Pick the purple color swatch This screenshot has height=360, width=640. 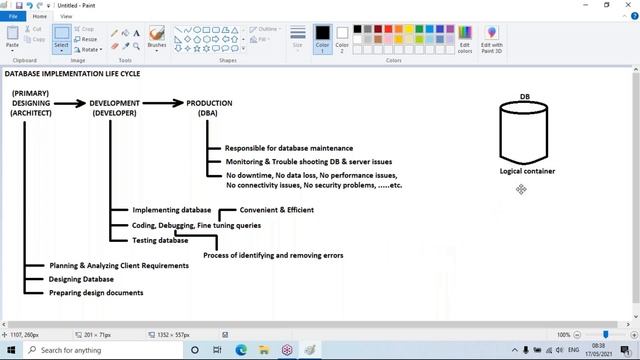click(450, 29)
